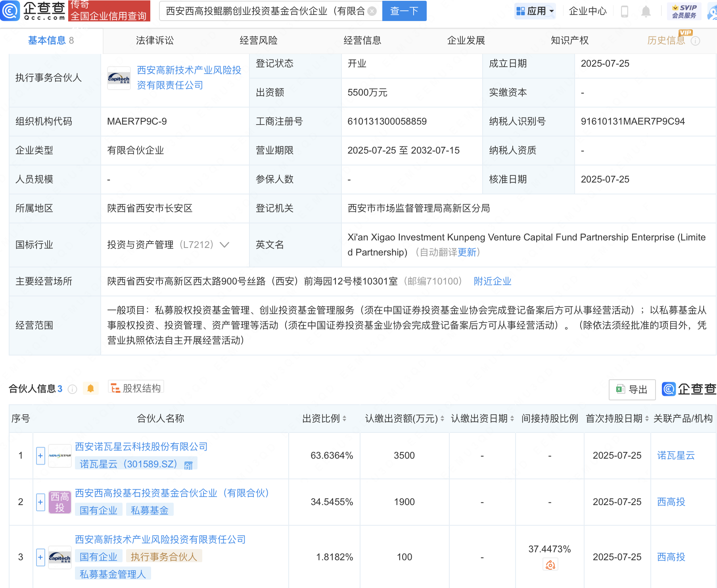Sort by 首次持股日期 column
The image size is (717, 588).
click(647, 419)
